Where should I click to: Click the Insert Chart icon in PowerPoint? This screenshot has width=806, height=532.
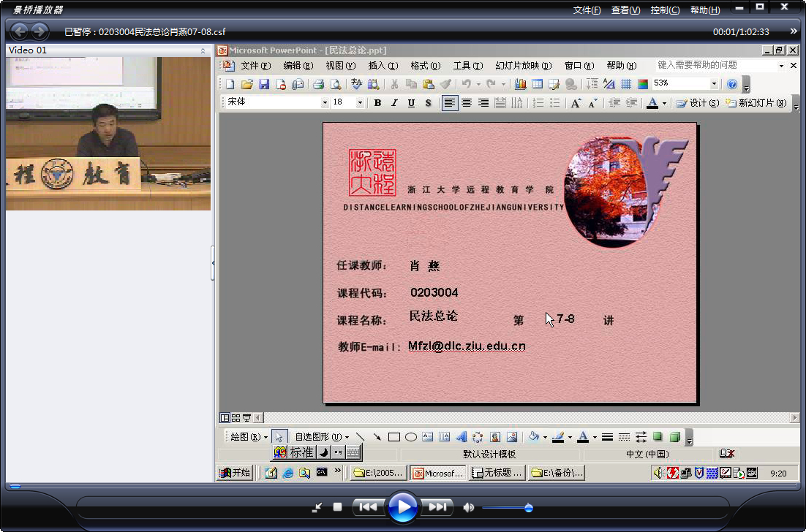click(x=521, y=84)
